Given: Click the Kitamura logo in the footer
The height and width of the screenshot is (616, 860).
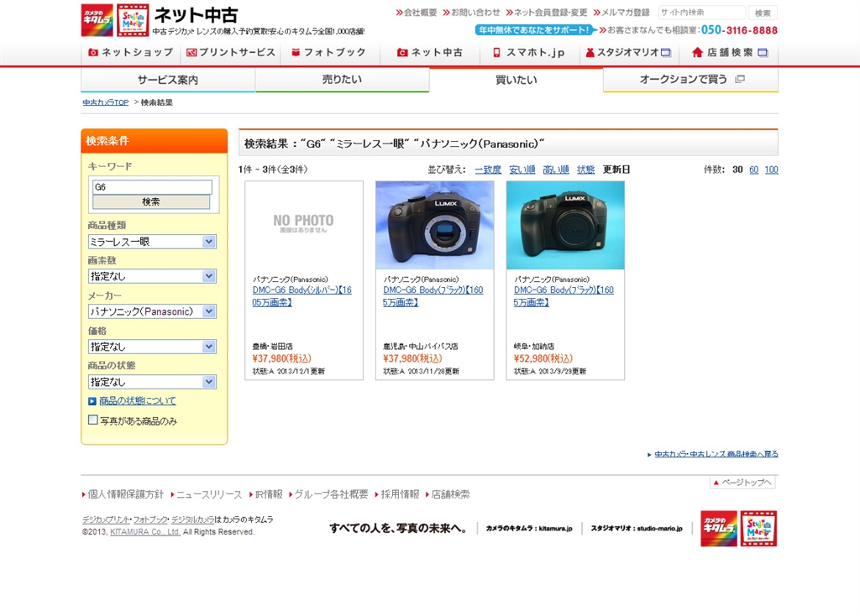Looking at the screenshot, I should pos(719,529).
